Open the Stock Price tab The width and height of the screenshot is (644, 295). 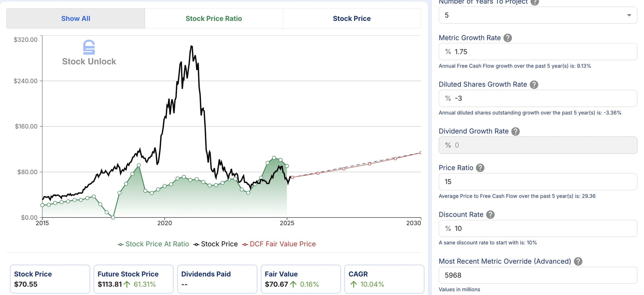coord(352,18)
